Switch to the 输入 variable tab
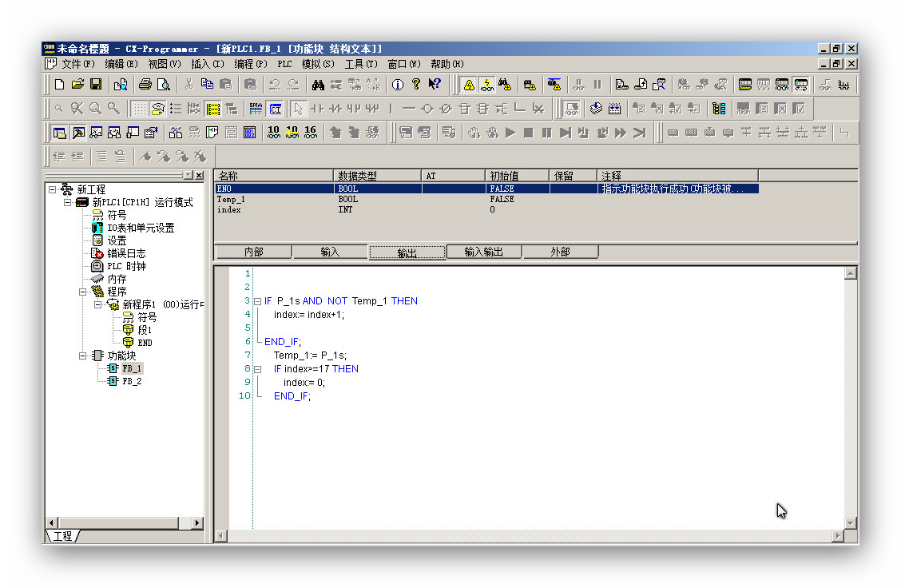Screen dimensions: 901x588 point(330,252)
